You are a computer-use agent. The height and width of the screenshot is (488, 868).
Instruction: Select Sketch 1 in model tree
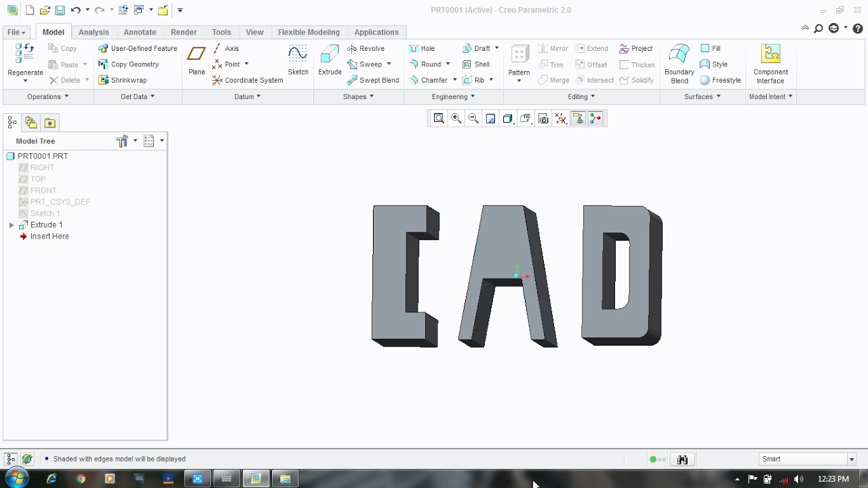39,213
